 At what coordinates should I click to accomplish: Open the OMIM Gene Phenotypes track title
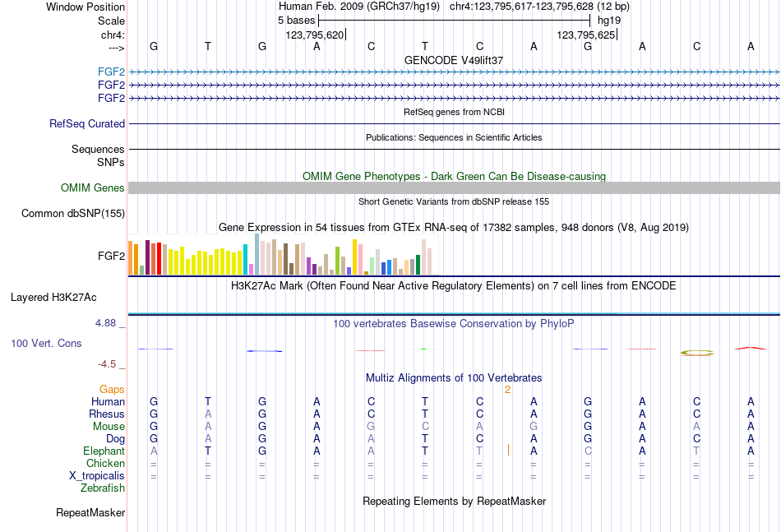(454, 176)
